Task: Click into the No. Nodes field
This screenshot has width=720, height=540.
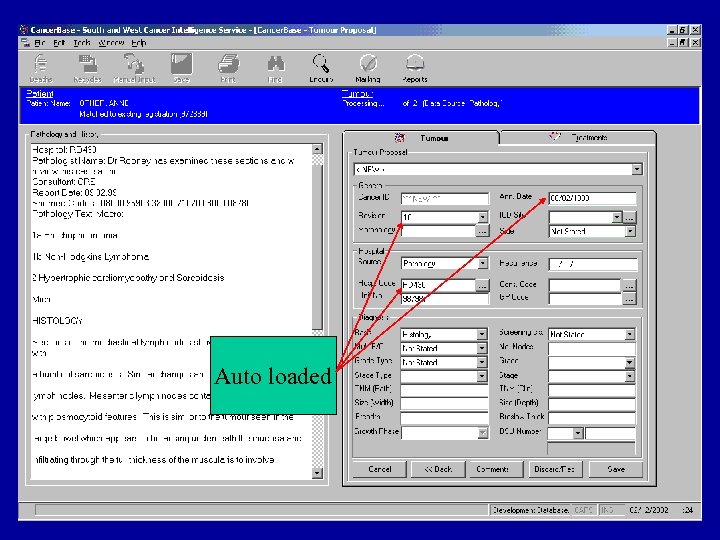Action: 592,349
